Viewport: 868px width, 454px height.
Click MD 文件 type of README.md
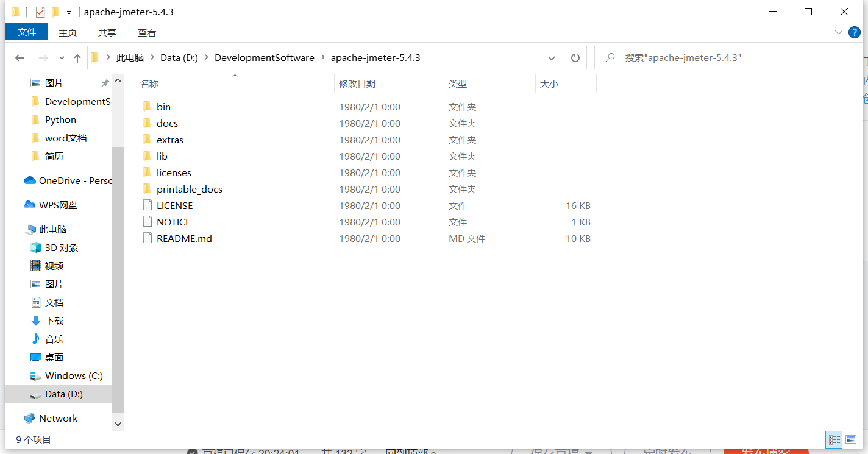click(467, 238)
